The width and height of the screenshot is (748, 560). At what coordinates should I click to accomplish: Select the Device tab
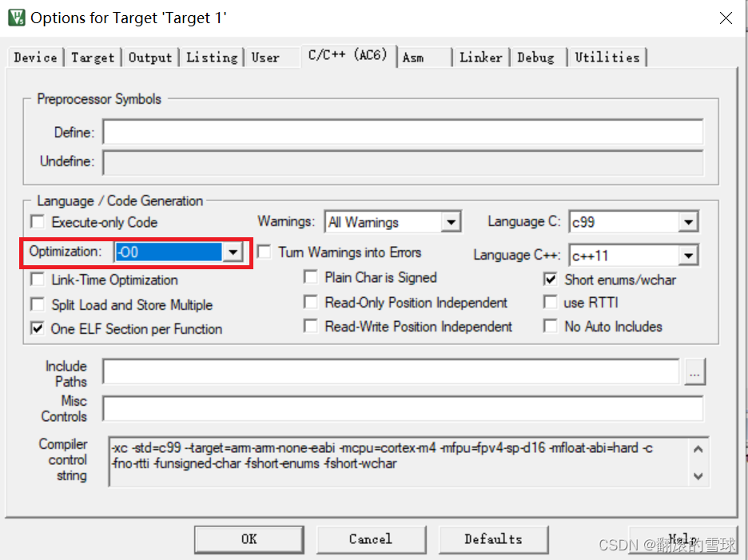coord(35,57)
